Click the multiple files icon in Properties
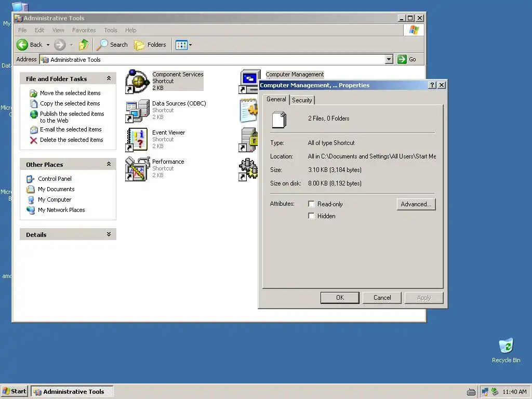The image size is (532, 399). pos(279,119)
